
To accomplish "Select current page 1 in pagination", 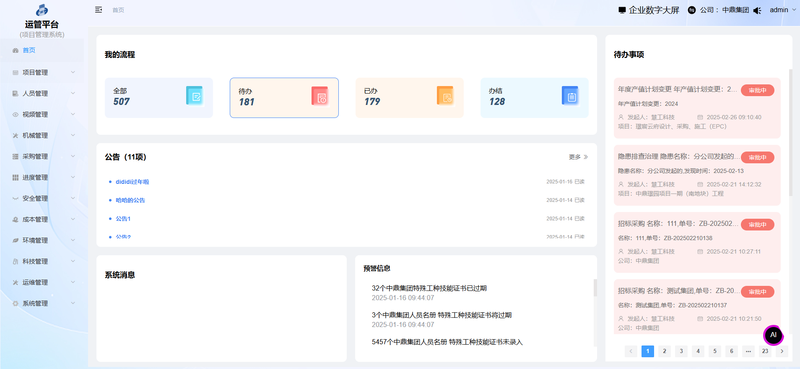I will (647, 351).
